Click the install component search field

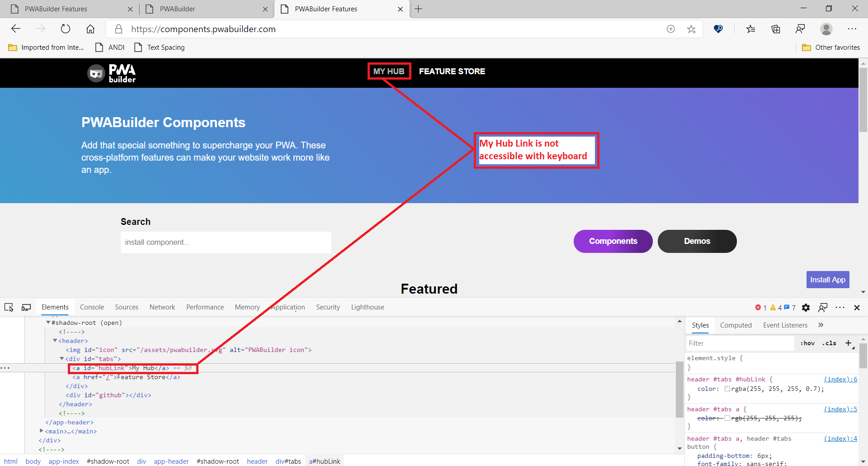click(x=226, y=242)
